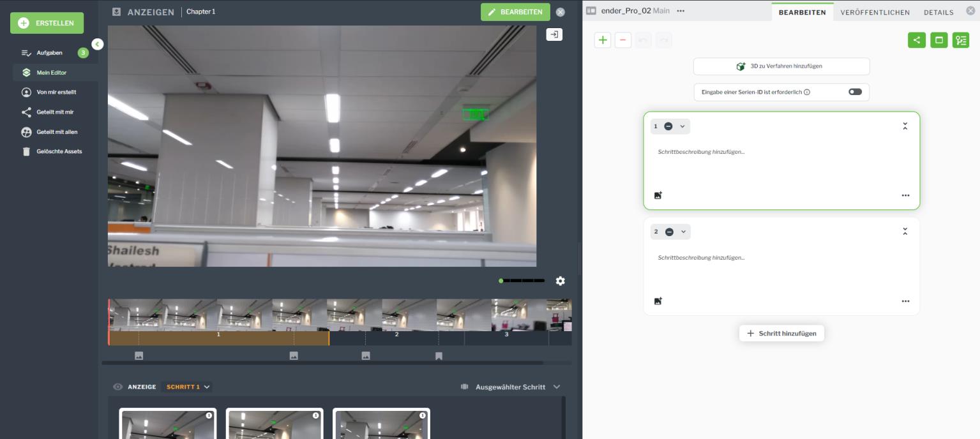Open step 1 more options menu
Screen dimensions: 980x439
pyautogui.click(x=905, y=196)
